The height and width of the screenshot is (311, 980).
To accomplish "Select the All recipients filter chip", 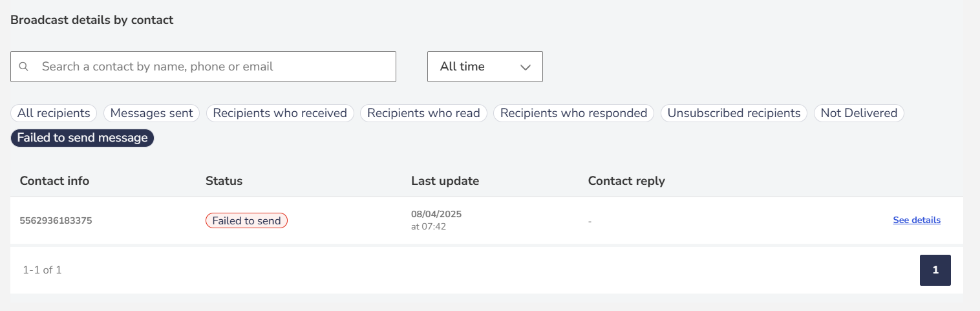I will (54, 113).
